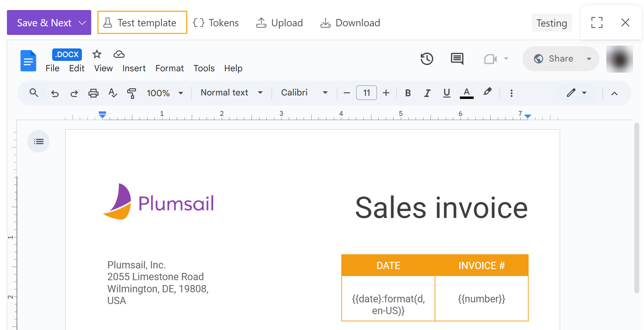The image size is (644, 330).
Task: Click the Paint format roller icon
Action: [x=132, y=93]
